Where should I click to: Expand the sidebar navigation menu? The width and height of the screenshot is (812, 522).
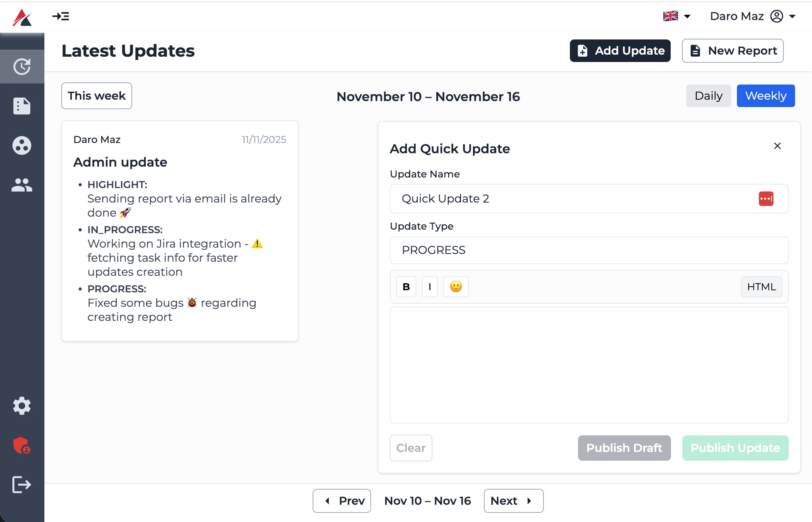coord(61,16)
